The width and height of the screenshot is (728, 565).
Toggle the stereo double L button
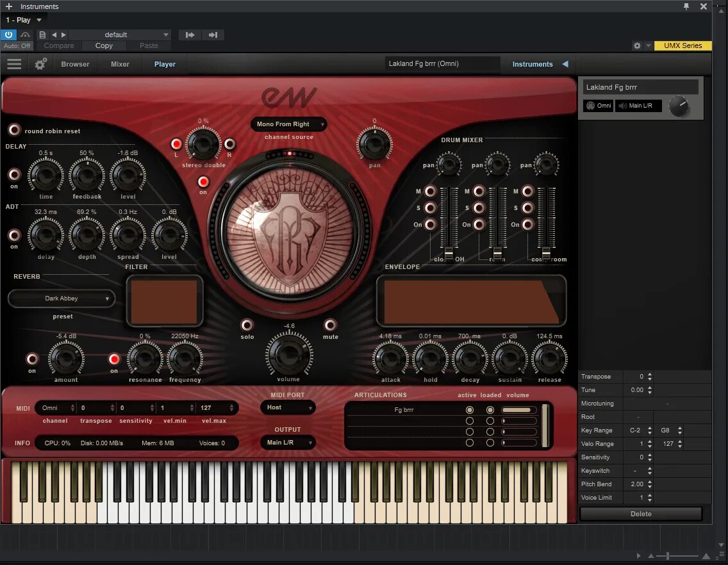point(176,144)
